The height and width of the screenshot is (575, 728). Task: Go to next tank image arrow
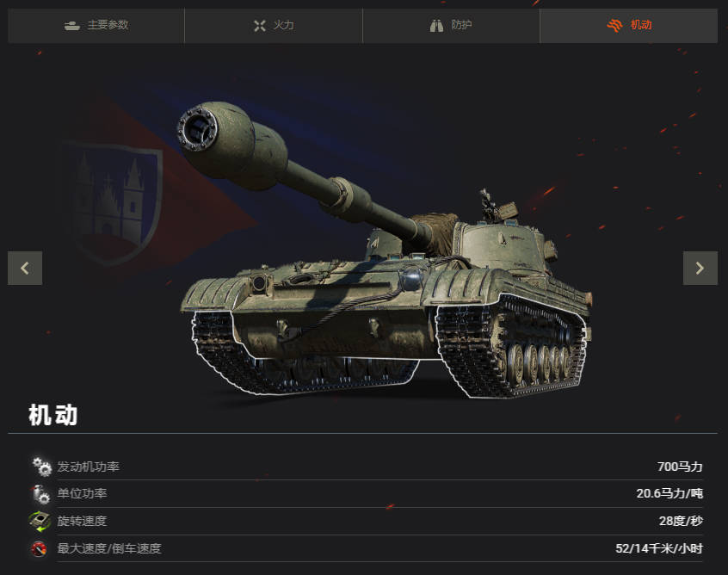(x=700, y=268)
